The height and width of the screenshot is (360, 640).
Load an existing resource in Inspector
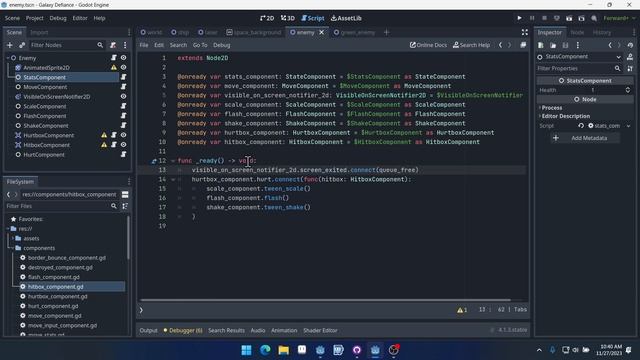pyautogui.click(x=553, y=45)
